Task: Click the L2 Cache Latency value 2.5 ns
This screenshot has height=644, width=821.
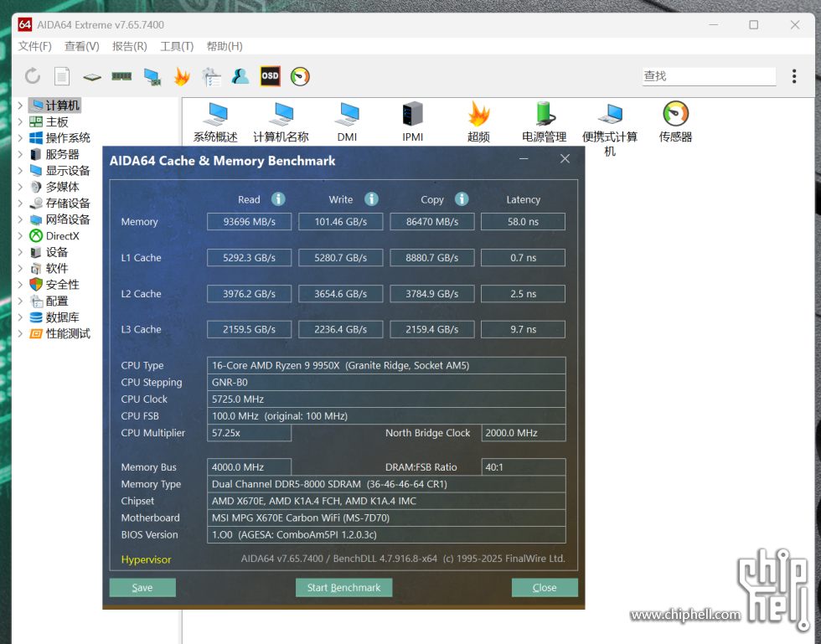Action: tap(523, 294)
